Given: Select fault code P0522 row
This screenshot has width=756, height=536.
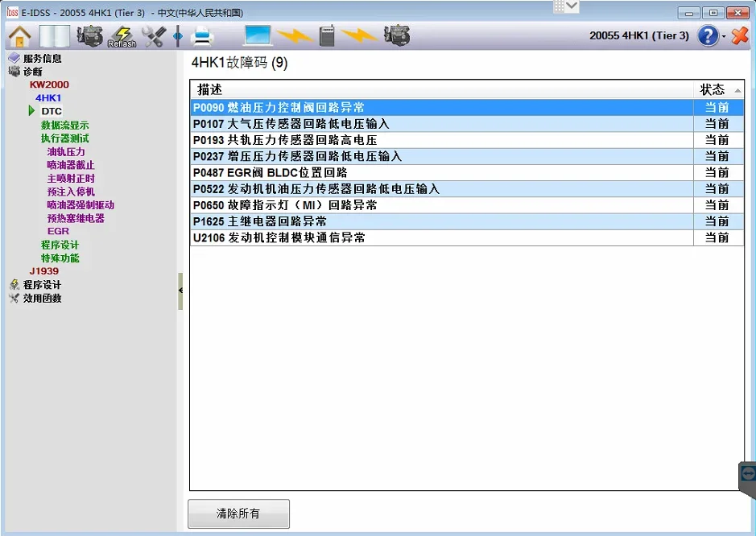Looking at the screenshot, I should pos(467,189).
